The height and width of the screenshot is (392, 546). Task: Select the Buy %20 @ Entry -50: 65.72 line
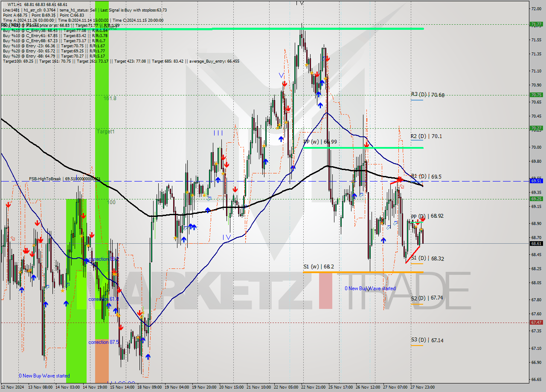(x=54, y=51)
